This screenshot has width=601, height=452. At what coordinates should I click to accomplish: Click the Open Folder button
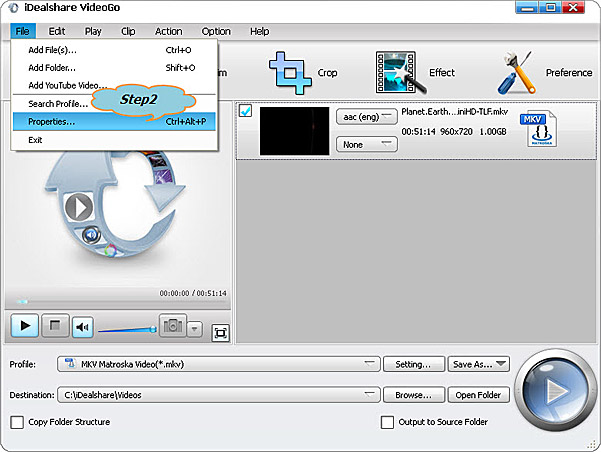[x=479, y=395]
